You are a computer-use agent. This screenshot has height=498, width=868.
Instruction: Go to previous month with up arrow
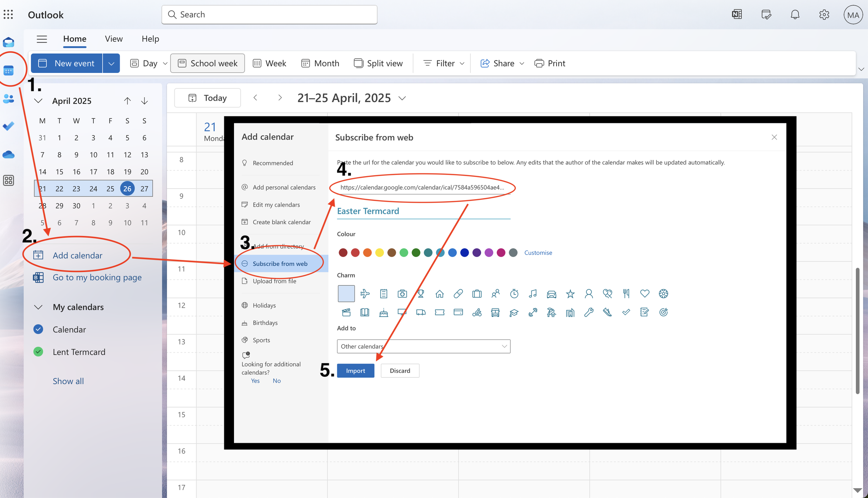point(127,101)
